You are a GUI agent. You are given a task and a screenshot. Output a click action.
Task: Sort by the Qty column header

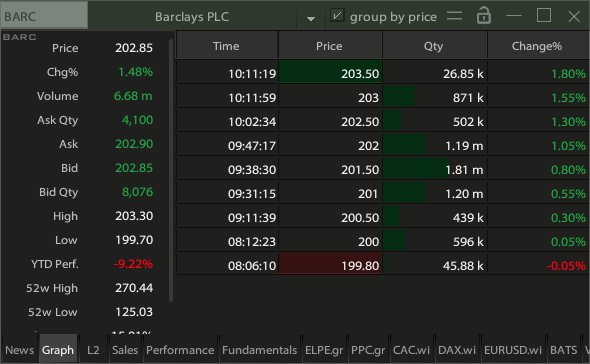point(434,46)
